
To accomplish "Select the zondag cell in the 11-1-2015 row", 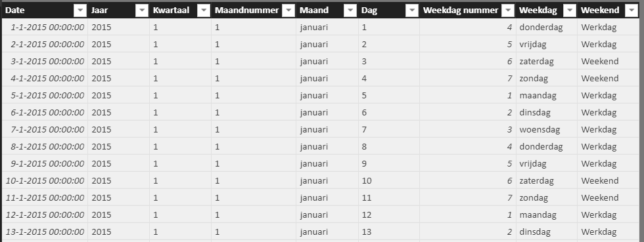I will [x=546, y=197].
